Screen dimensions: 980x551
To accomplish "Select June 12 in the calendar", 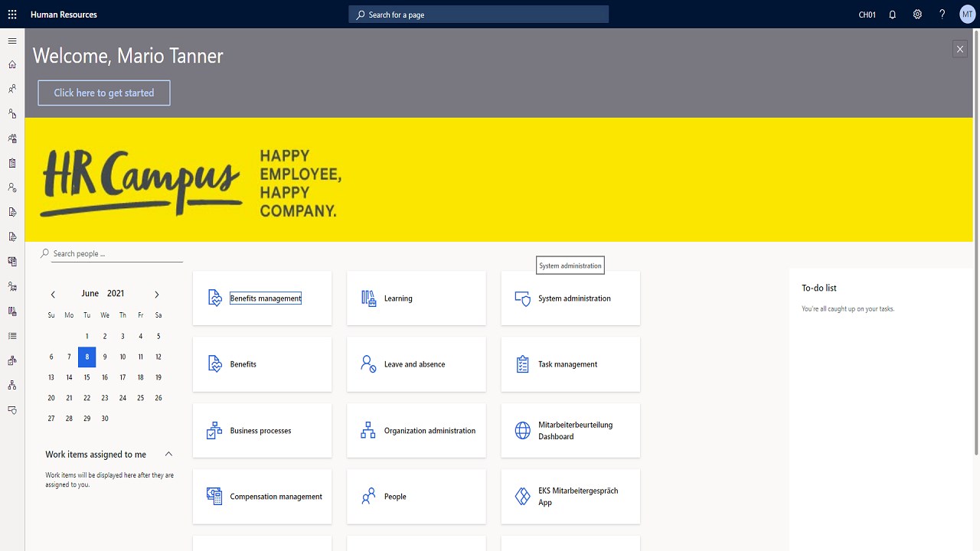I will 158,357.
